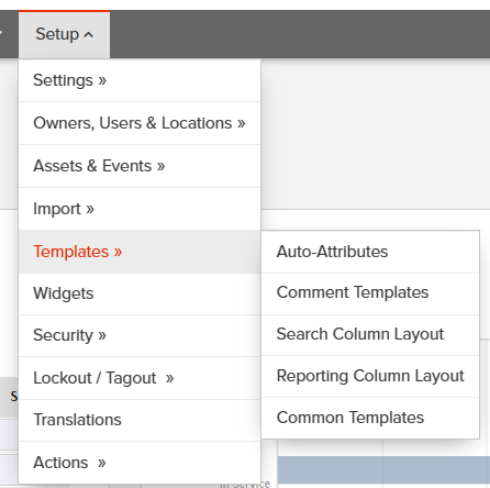
Task: Select the Templates menu entry
Action: coord(140,252)
